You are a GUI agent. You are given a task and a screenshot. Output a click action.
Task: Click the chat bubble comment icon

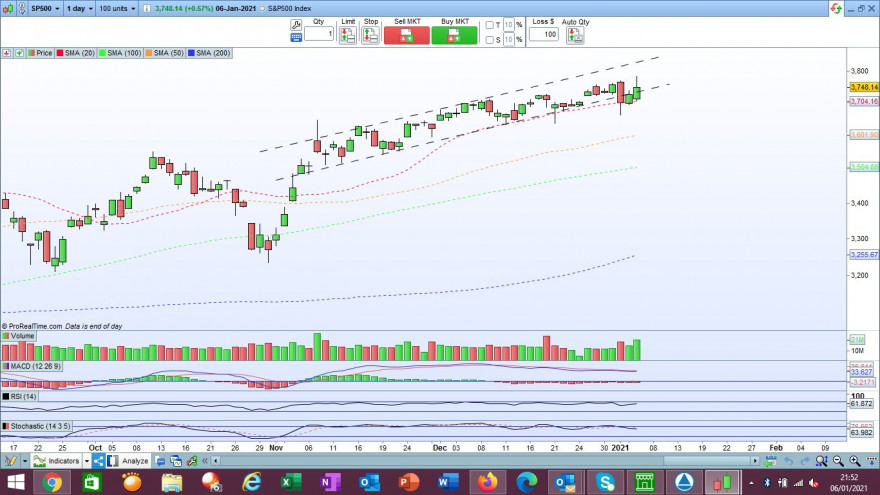160,461
